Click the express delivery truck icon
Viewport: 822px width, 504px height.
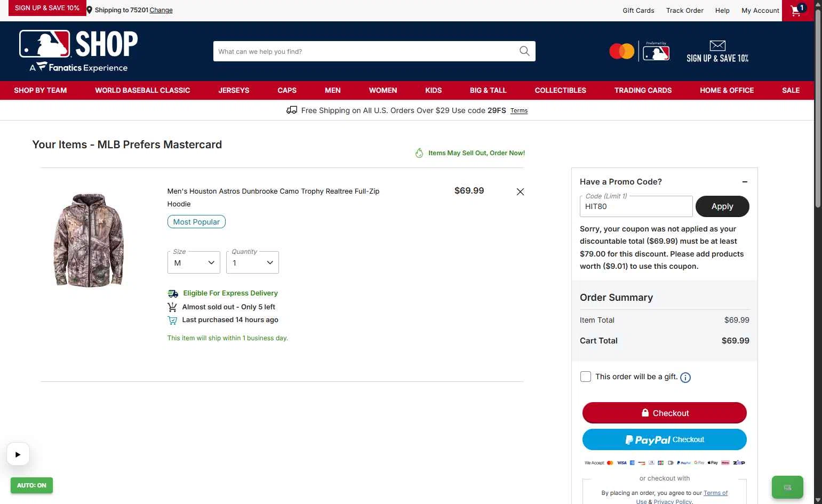click(173, 293)
